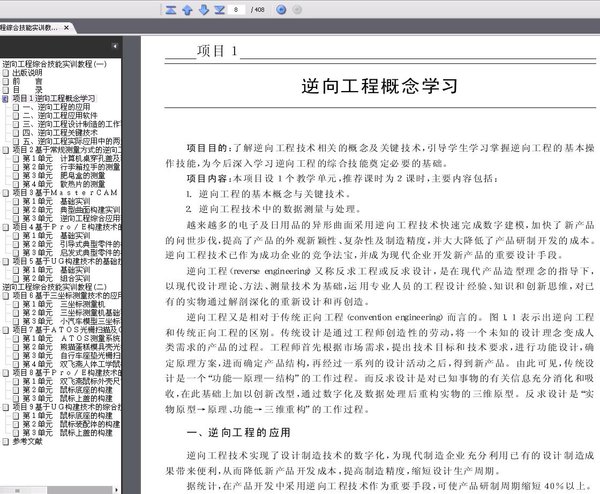The width and height of the screenshot is (600, 494).
Task: Open bookmark 二、逆向工程应用软件
Action: click(x=60, y=115)
